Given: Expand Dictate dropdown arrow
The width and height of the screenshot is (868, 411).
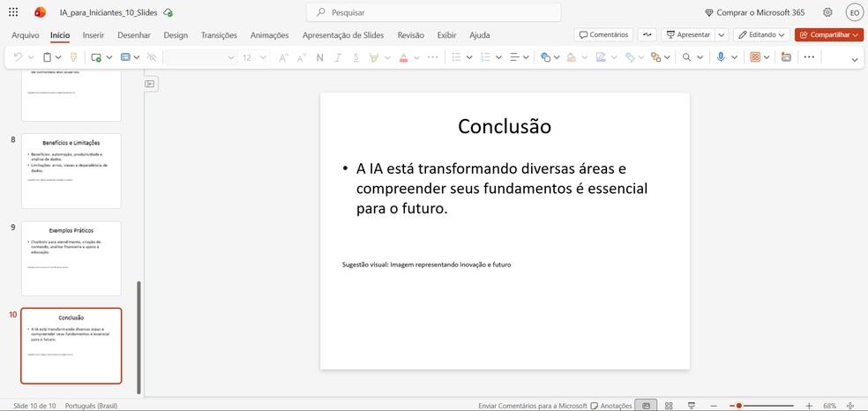Looking at the screenshot, I should click(x=734, y=57).
